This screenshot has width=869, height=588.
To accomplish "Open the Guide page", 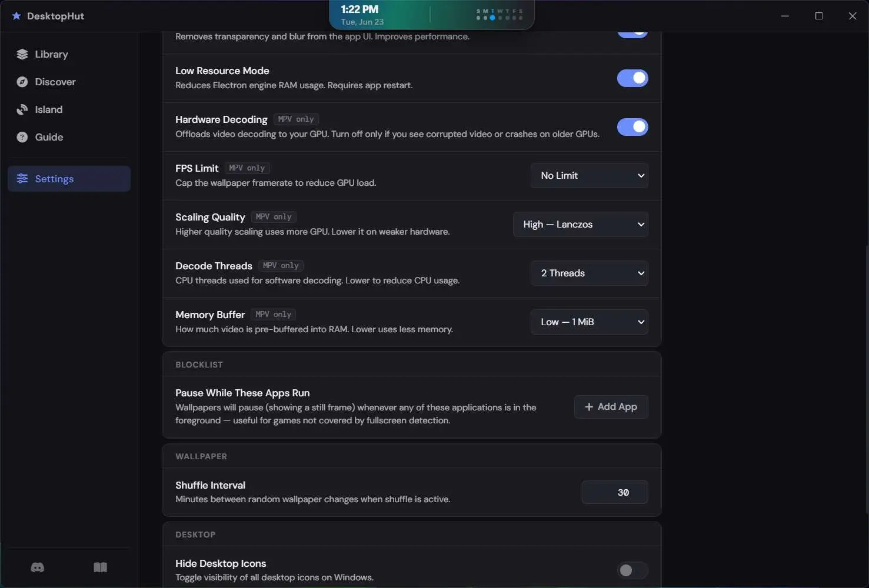I will (69, 137).
